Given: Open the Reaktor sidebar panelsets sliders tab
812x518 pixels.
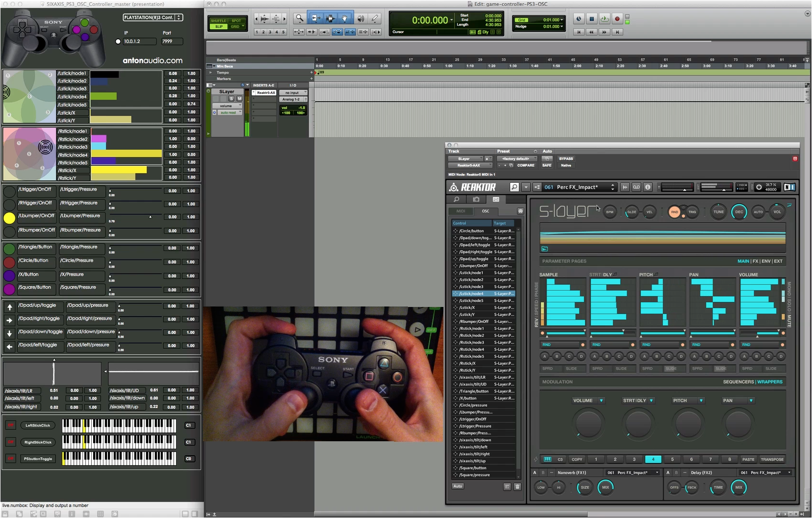Looking at the screenshot, I should pyautogui.click(x=496, y=200).
